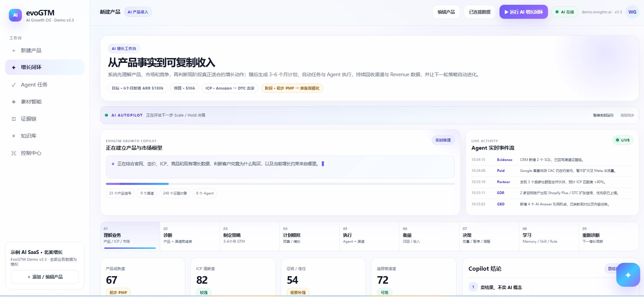Open 知识库 in the sidebar
This screenshot has width=644, height=297.
click(45, 136)
